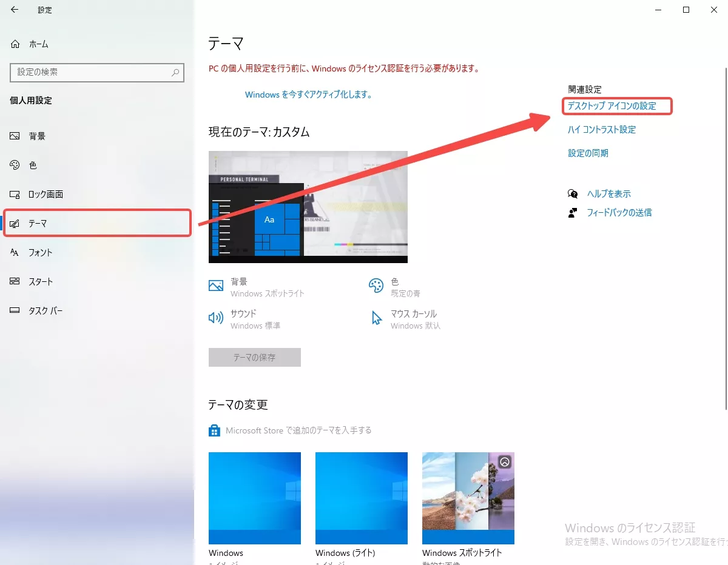
Task: Click the background picture icon under theme preview
Action: (x=216, y=286)
